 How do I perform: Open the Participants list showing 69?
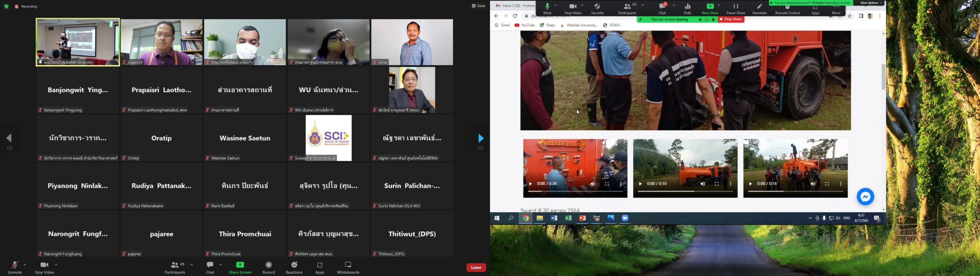[175, 265]
